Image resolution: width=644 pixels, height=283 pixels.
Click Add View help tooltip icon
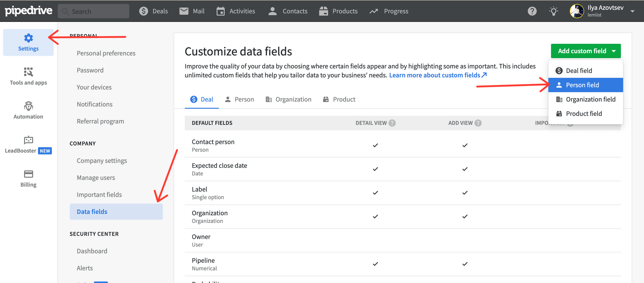(x=478, y=123)
